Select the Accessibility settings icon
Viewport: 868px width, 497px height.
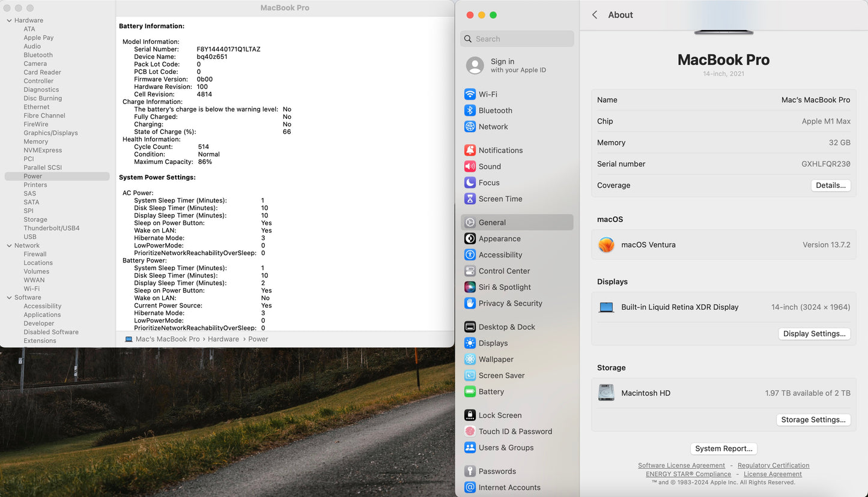[470, 255]
